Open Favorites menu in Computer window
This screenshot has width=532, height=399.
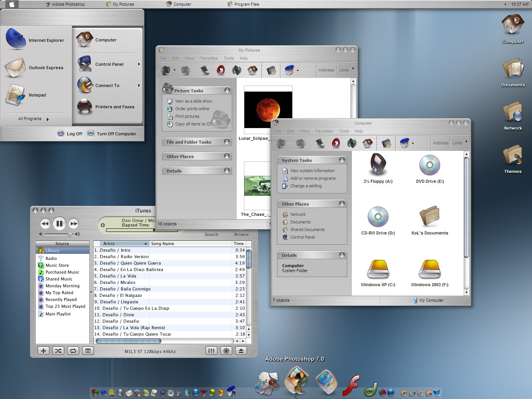coord(324,131)
